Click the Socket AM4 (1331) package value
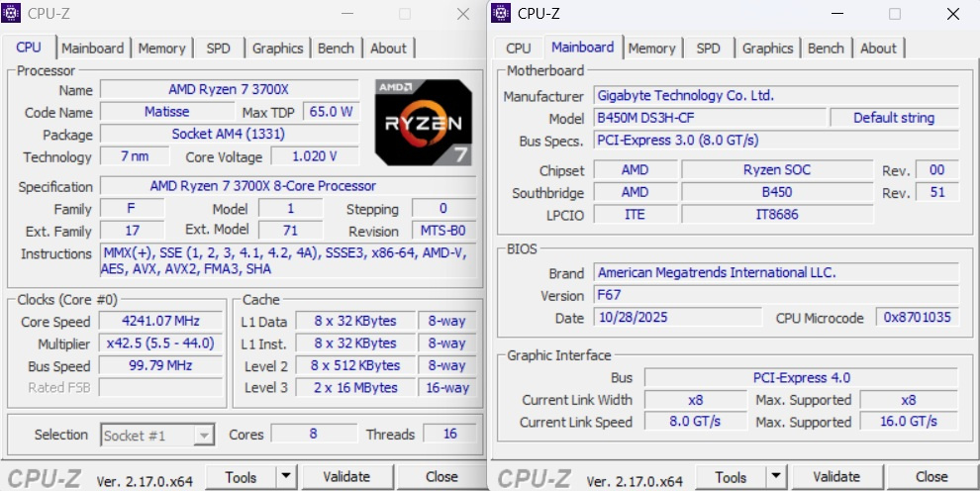 tap(230, 134)
